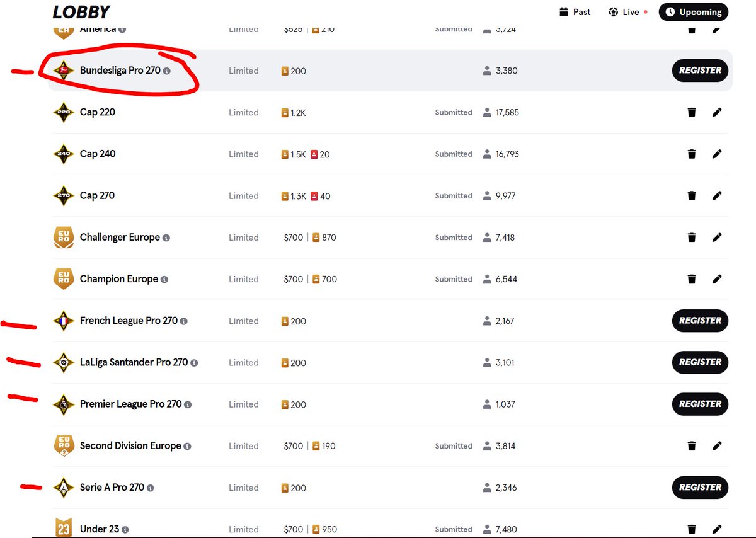
Task: Show info for Premier League Pro 270
Action: point(188,404)
